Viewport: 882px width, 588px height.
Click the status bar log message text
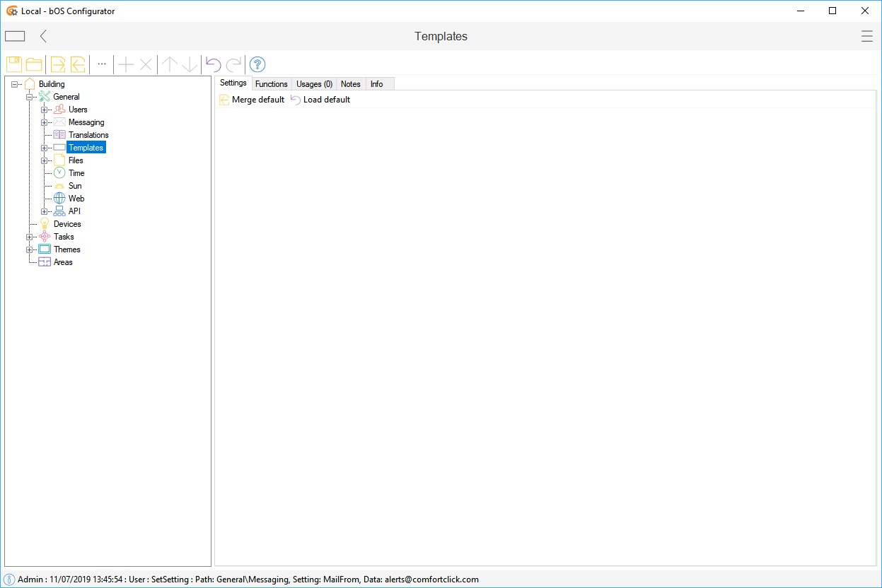[248, 580]
